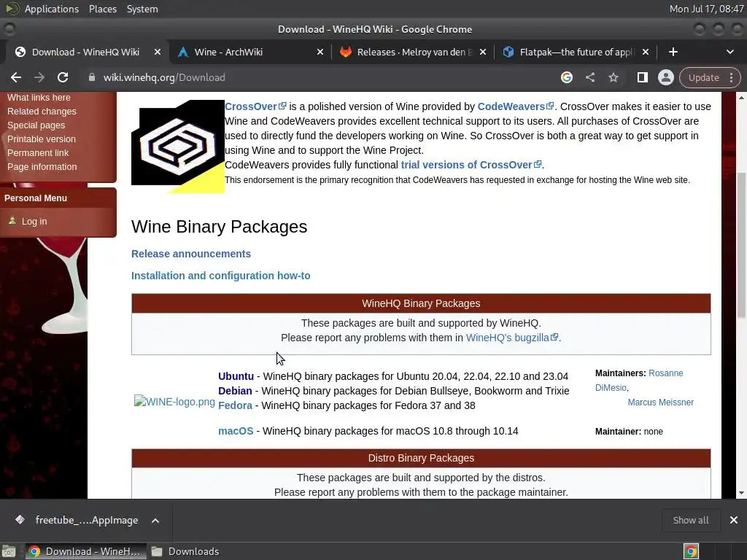747x560 pixels.
Task: Bookmark this page with the star icon
Action: pyautogui.click(x=613, y=77)
